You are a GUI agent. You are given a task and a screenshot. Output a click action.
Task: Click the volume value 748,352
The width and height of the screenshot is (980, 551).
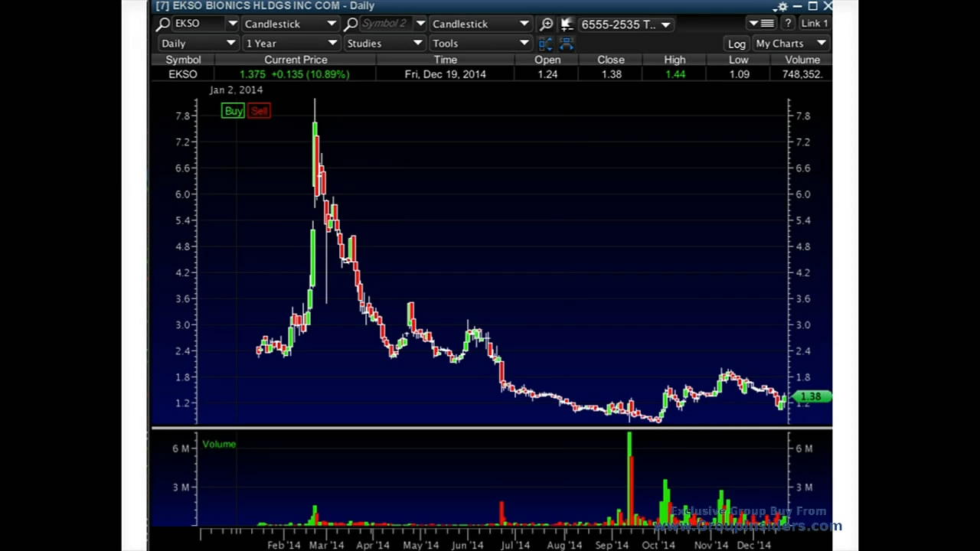pos(802,74)
